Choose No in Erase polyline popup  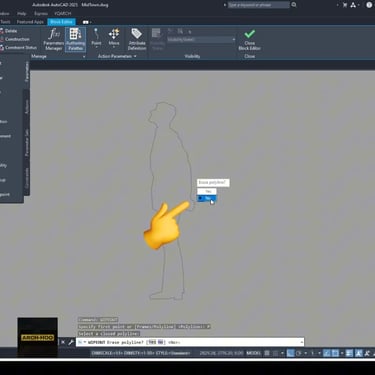click(x=207, y=198)
